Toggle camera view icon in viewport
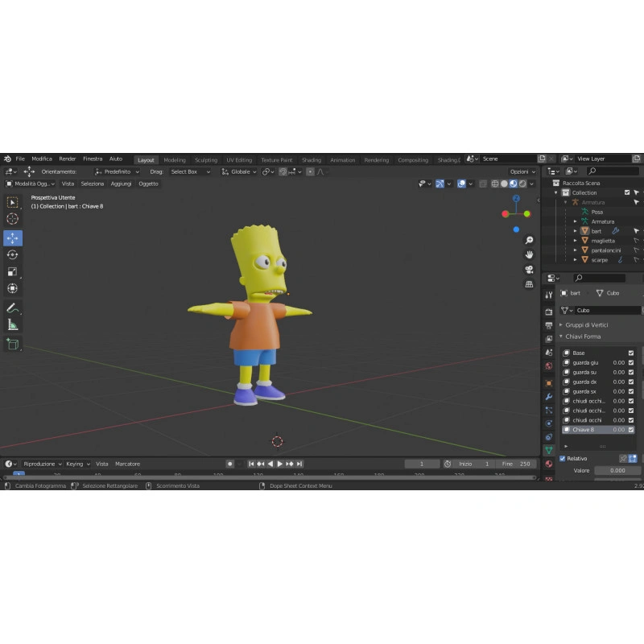The image size is (644, 644). pos(529,270)
